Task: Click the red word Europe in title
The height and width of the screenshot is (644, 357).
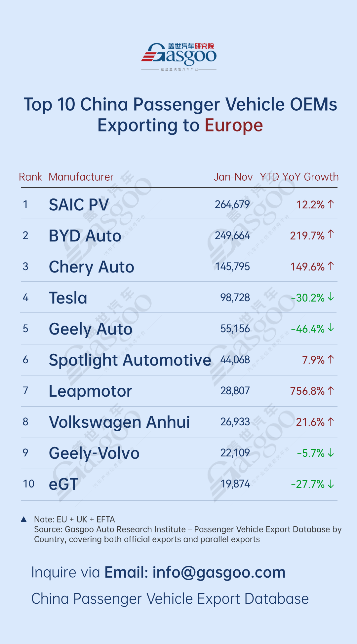Action: coord(234,125)
